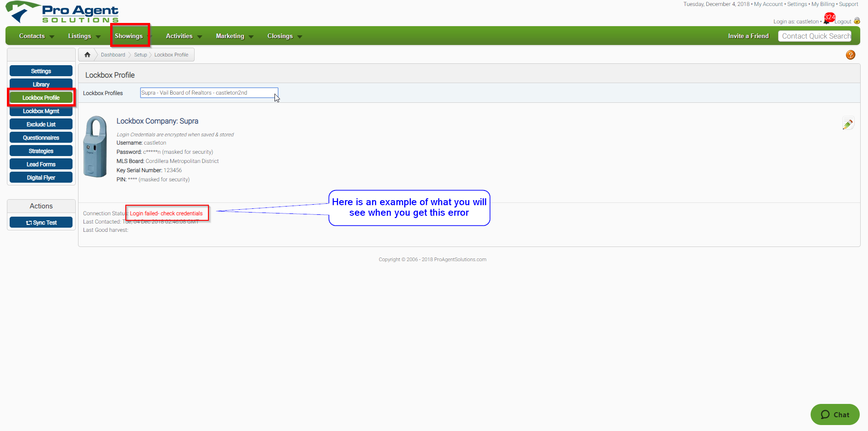Click the lock icon beside Logout
Image resolution: width=868 pixels, height=431 pixels.
point(857,21)
